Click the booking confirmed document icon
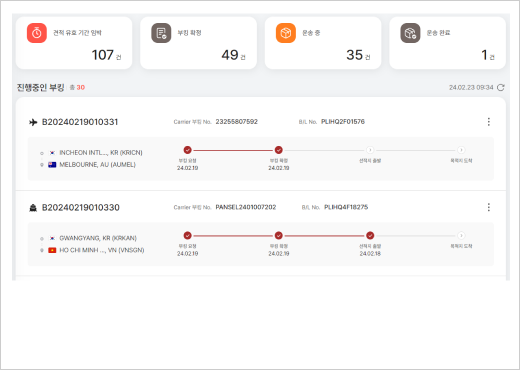The height and width of the screenshot is (370, 520). (x=161, y=33)
